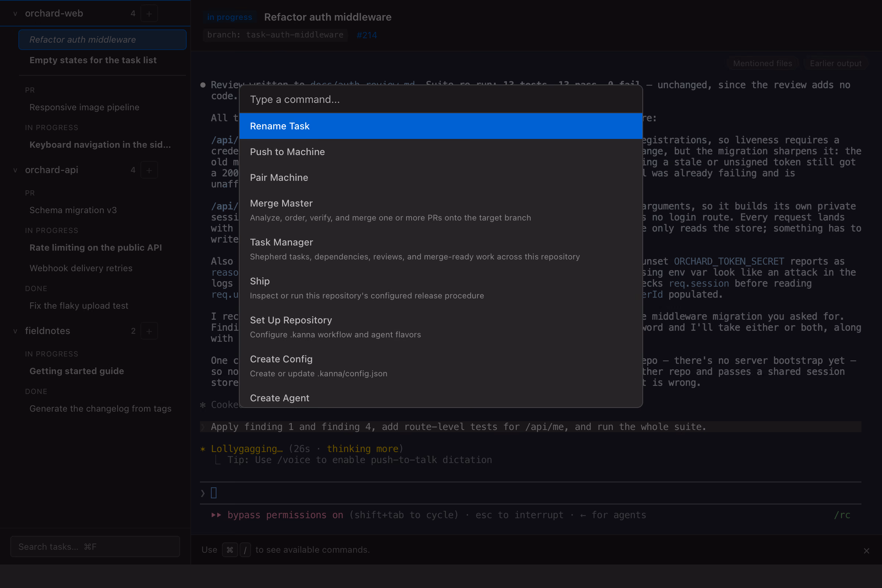Open the Task Manager command
Viewport: 882px width, 588px height.
click(441, 249)
